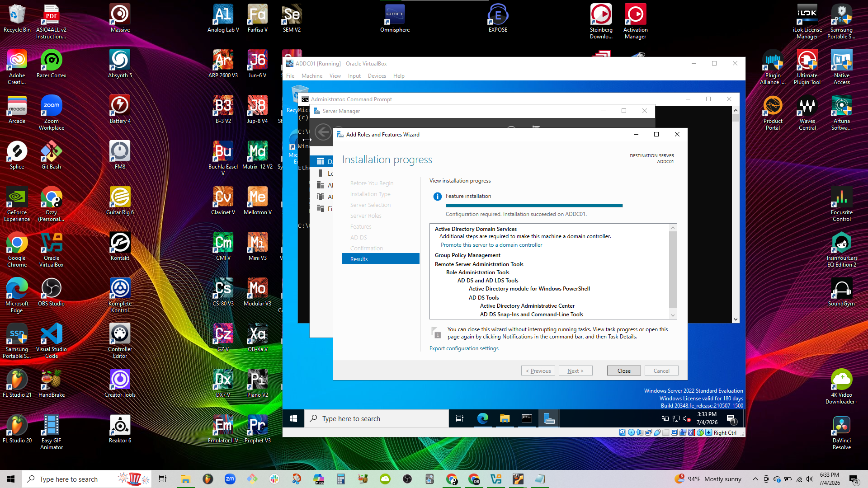
Task: Switch to Server Manager in the guest taskbar
Action: coord(549,419)
